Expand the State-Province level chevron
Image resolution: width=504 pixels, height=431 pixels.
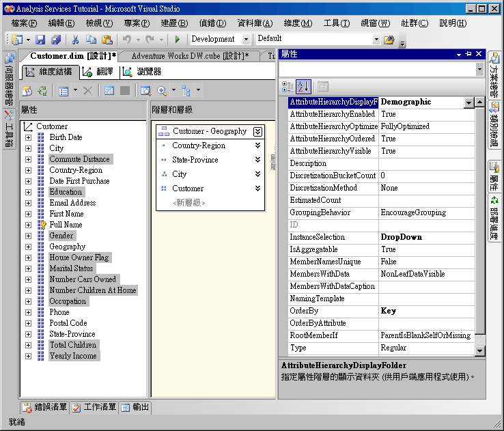[257, 160]
